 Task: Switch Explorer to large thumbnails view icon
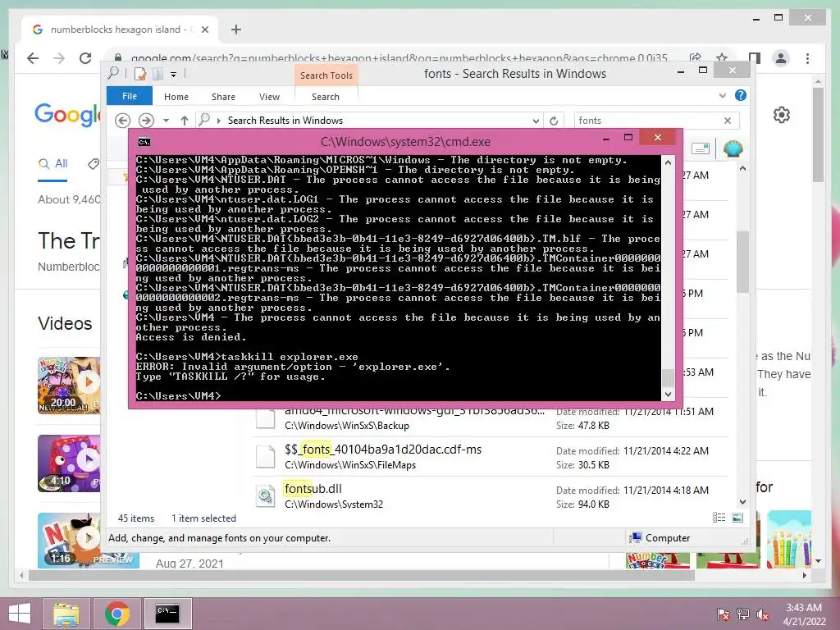pos(737,518)
